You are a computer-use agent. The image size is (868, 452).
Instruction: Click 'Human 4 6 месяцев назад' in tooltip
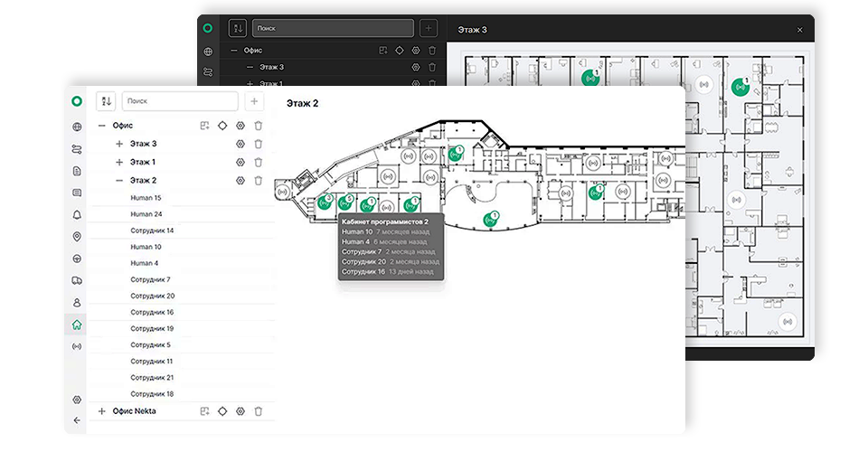pyautogui.click(x=384, y=241)
